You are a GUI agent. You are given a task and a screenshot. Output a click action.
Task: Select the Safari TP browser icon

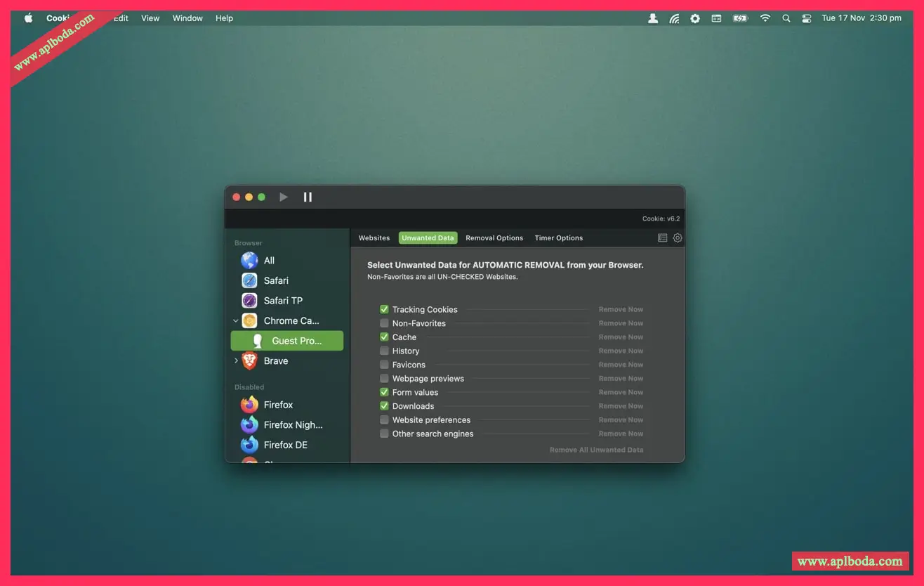[249, 301]
